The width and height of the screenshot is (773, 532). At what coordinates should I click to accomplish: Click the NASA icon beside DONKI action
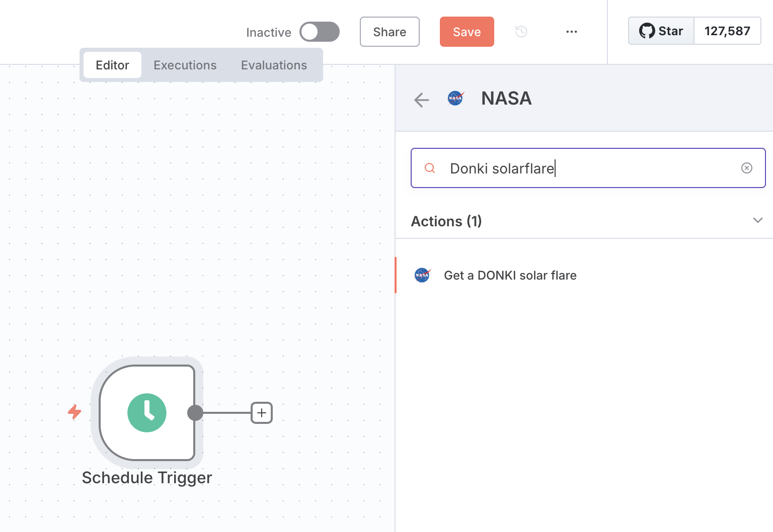pos(422,275)
